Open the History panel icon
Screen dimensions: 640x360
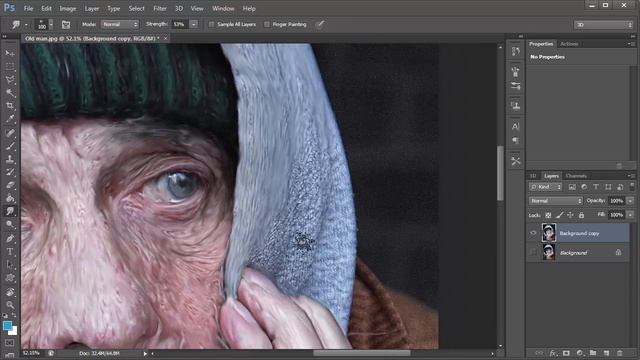(x=516, y=51)
